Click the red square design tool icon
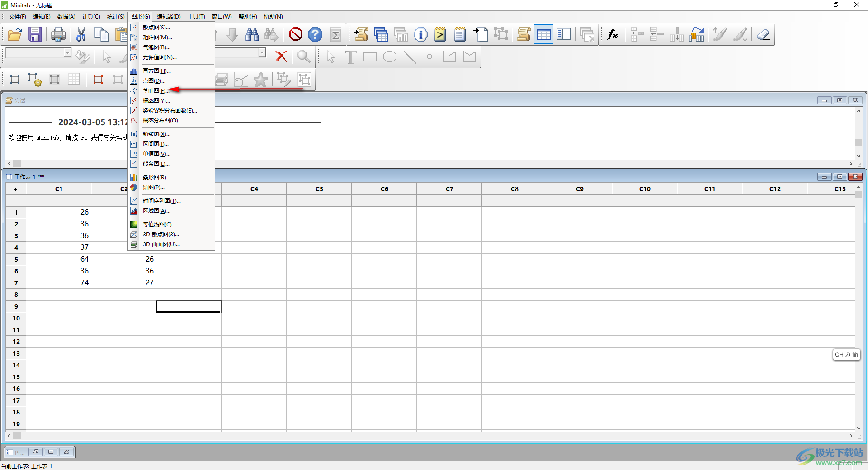Image resolution: width=868 pixels, height=470 pixels. pos(98,80)
